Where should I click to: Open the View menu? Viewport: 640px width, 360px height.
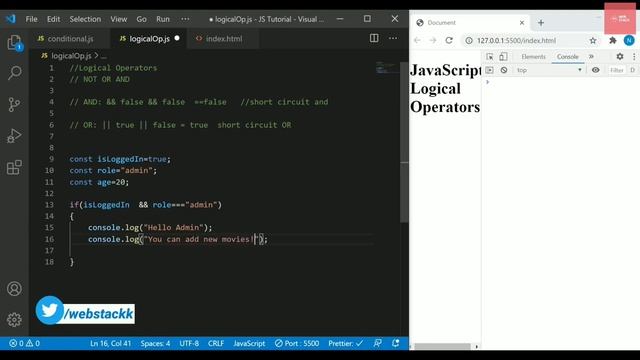click(x=118, y=19)
